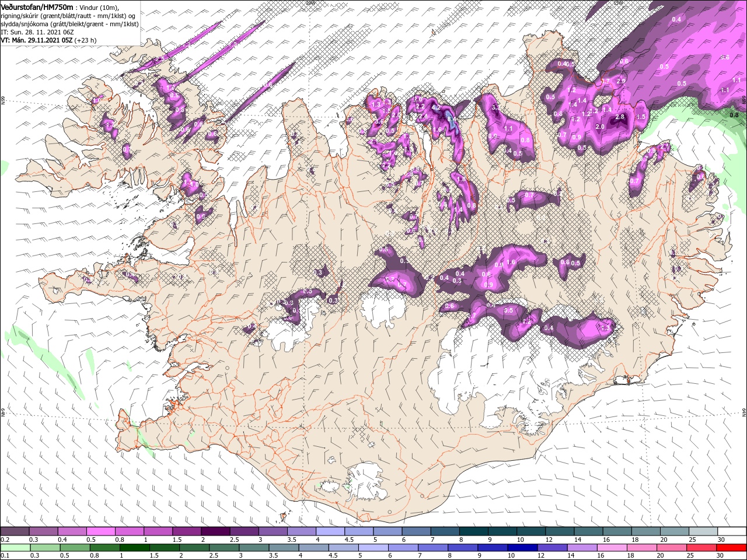Screen dimensions: 747x560
Task: Pick lower legend swatch between 8 and 9
Action: (462, 547)
